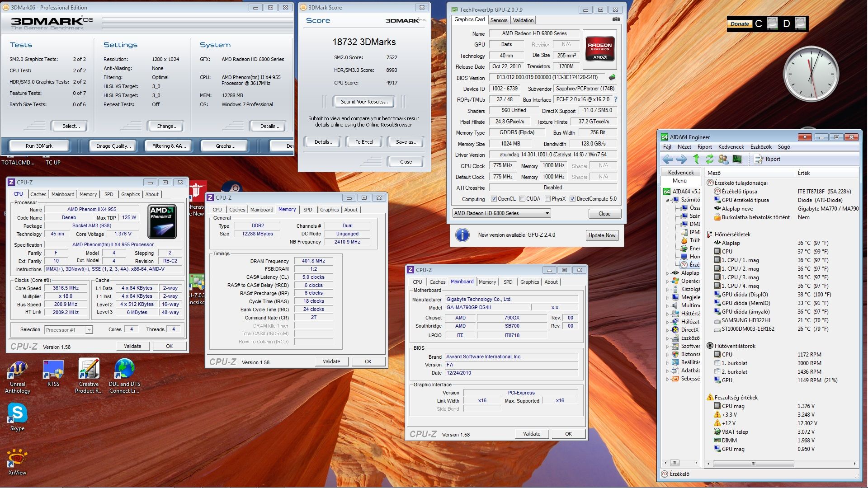Click the GPU-Z BIOS save chip icon
This screenshot has width=868, height=488.
pyautogui.click(x=612, y=77)
